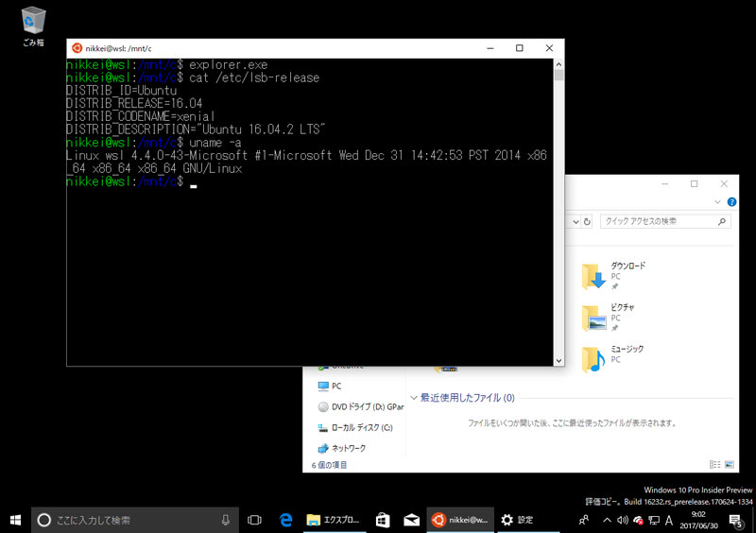The image size is (756, 533).
Task: Open Explorer help with the blue question icon
Action: point(731,202)
